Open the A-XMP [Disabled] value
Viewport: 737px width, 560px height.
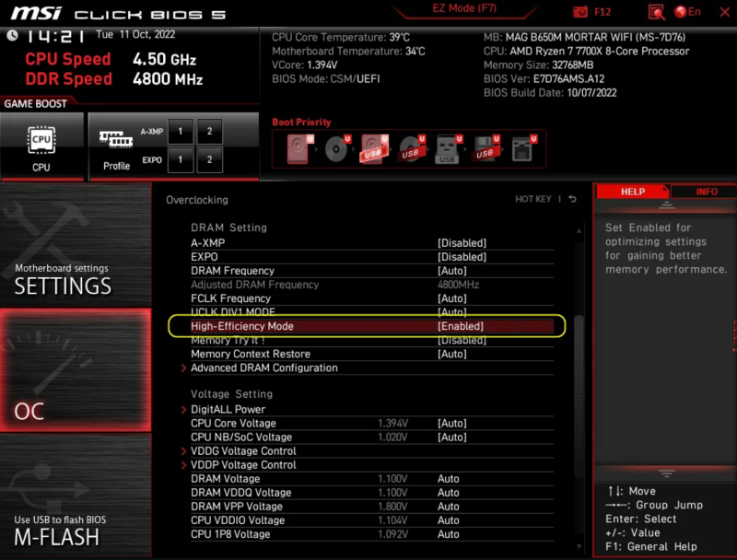pos(462,243)
